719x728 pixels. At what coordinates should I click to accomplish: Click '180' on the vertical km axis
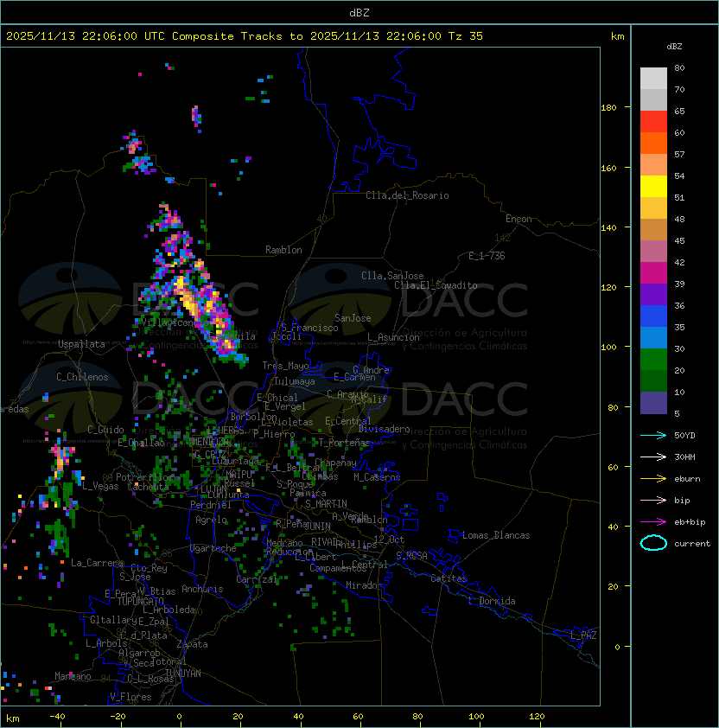coord(608,108)
